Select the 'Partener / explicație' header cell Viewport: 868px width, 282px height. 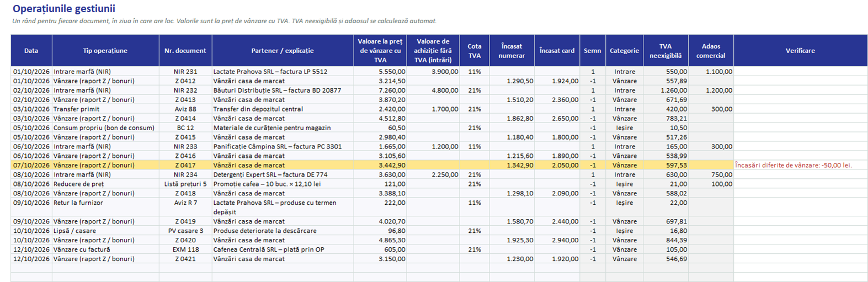click(283, 51)
